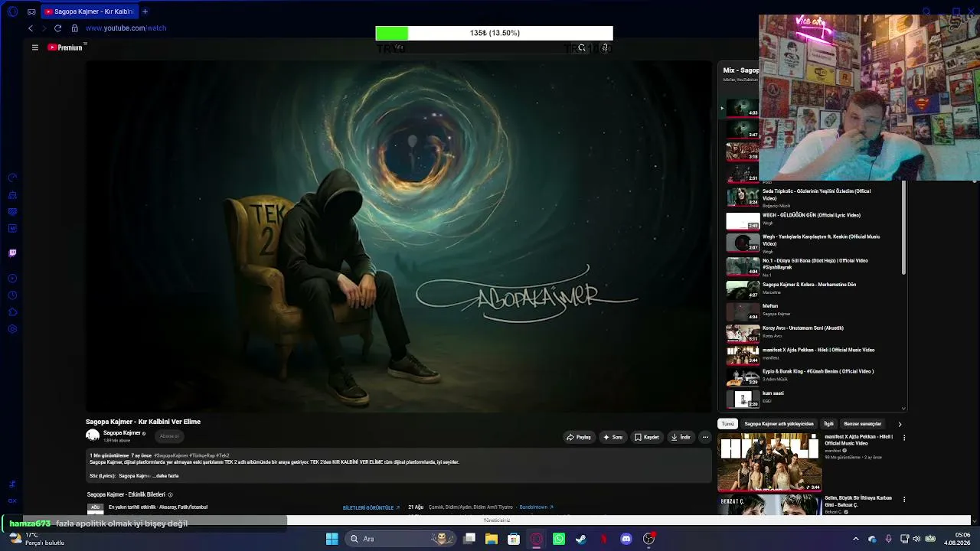Play Eypio & Burak King Günah Benim
This screenshot has width=980, height=551.
[x=812, y=377]
